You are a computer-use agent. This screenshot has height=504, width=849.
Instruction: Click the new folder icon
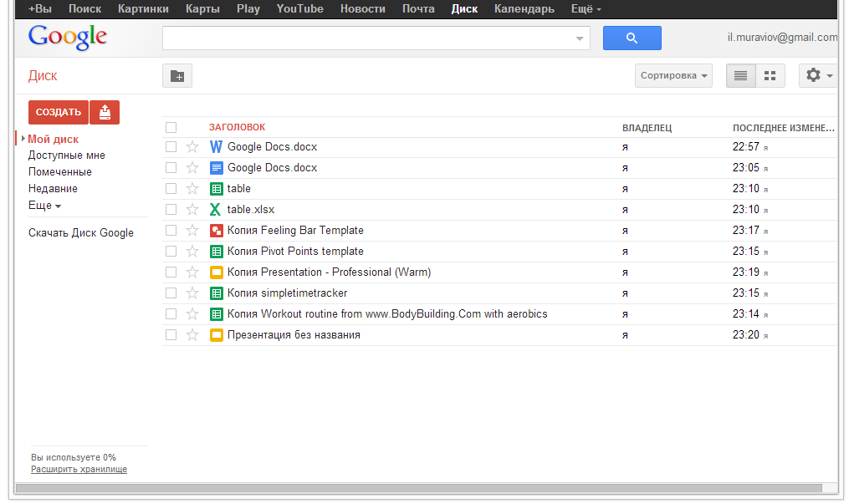click(177, 76)
